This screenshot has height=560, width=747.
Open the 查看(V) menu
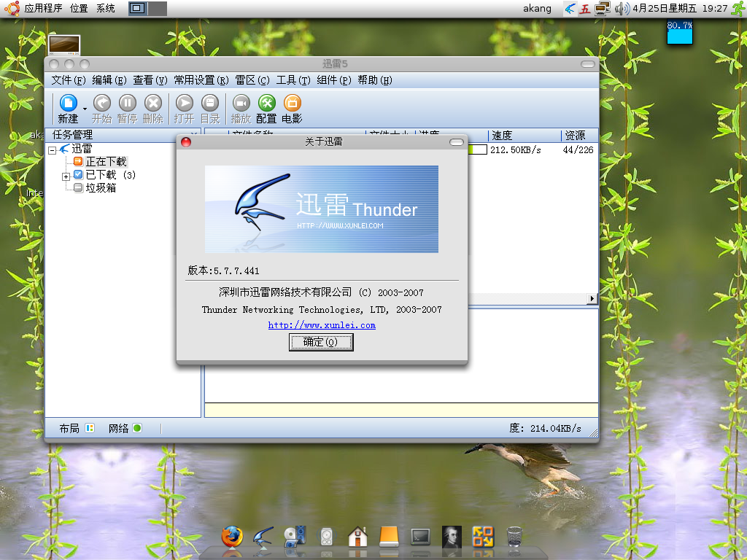click(150, 80)
